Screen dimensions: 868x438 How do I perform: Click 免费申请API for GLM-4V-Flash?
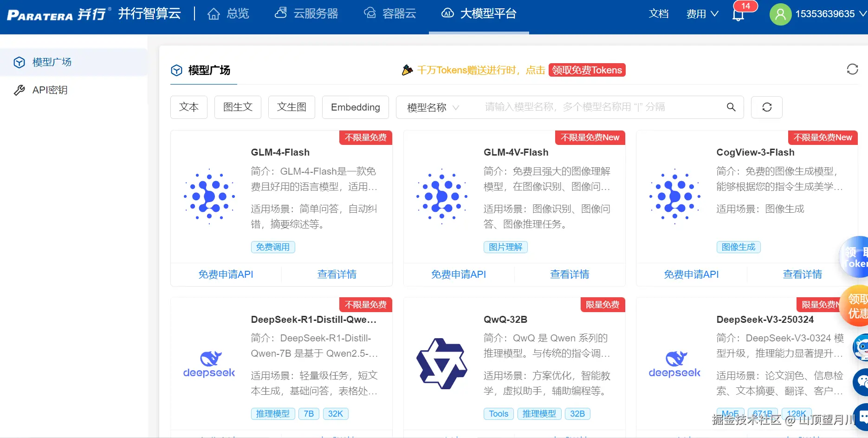click(x=459, y=275)
